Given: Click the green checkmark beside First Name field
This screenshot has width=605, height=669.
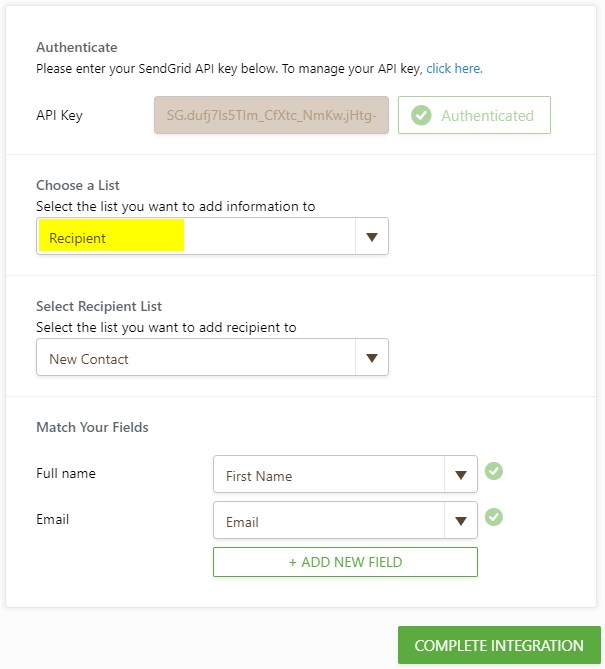Looking at the screenshot, I should click(x=493, y=471).
